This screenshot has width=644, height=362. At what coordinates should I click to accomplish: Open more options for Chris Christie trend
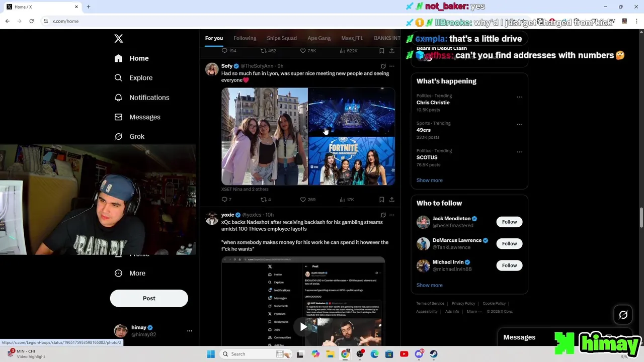519,97
